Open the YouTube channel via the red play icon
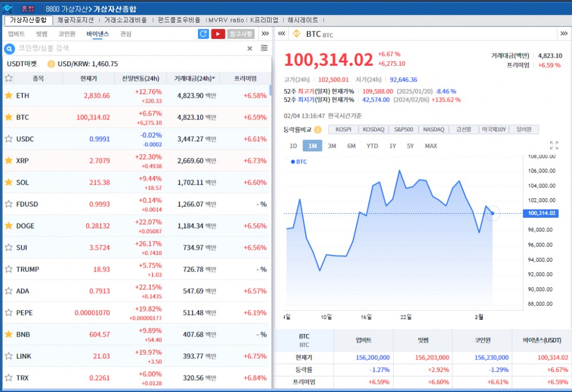This screenshot has width=572, height=392. (219, 34)
